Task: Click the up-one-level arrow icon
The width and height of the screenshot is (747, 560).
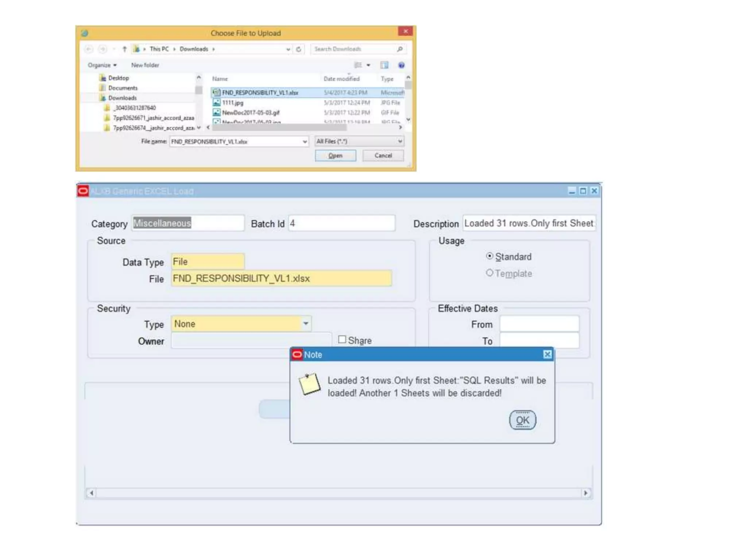Action: coord(124,49)
